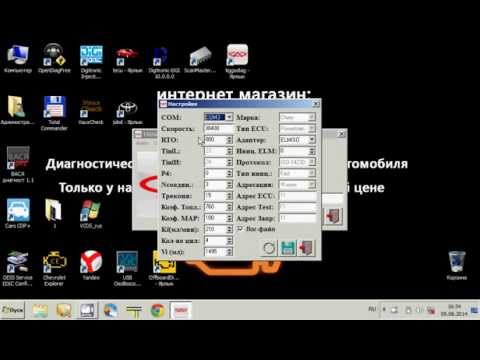Click the door exit icon in the background window
The height and width of the screenshot is (360, 480).
334,216
